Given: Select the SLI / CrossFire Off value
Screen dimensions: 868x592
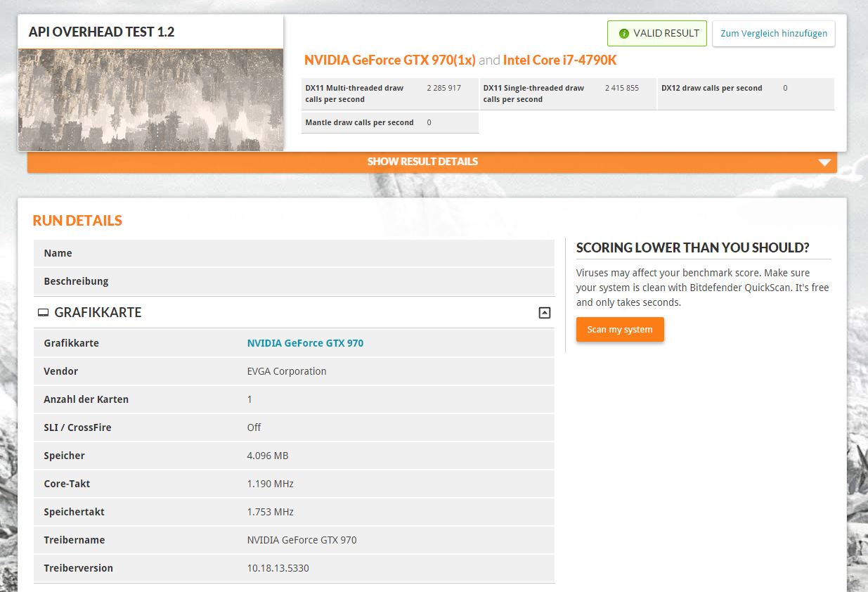Looking at the screenshot, I should point(254,427).
